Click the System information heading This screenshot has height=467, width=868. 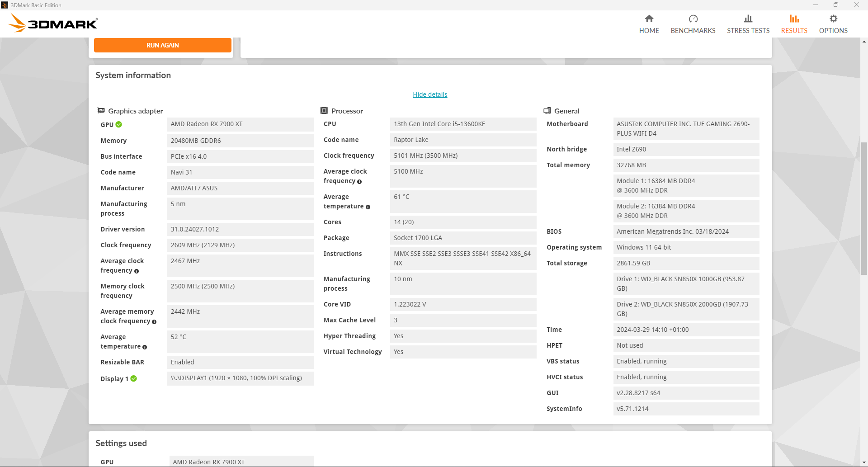[133, 75]
